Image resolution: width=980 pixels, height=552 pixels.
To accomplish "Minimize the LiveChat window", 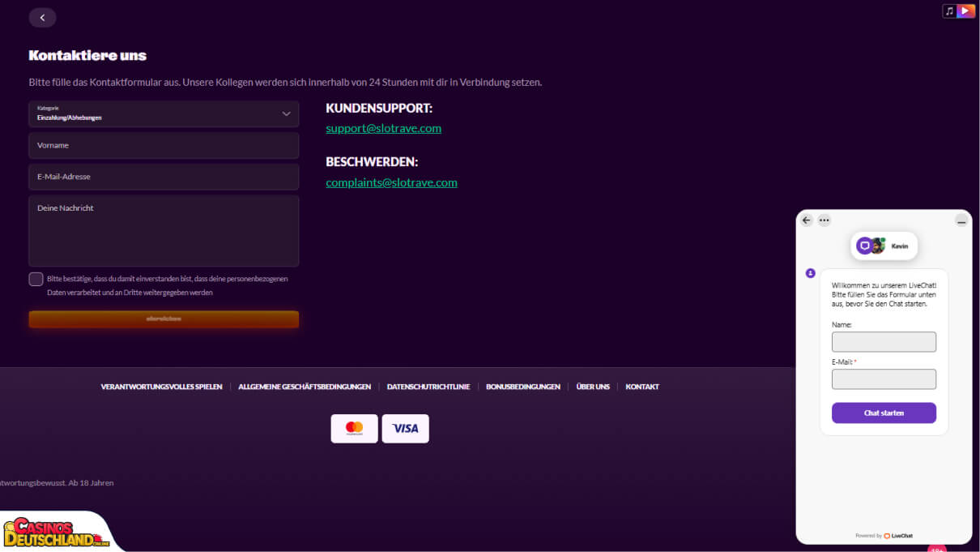I will pos(961,220).
